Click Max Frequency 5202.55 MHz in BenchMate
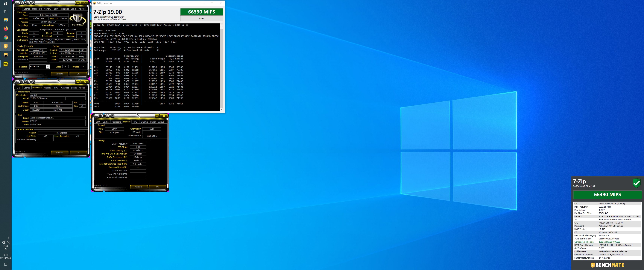The width and height of the screenshot is (644, 270). [607, 207]
